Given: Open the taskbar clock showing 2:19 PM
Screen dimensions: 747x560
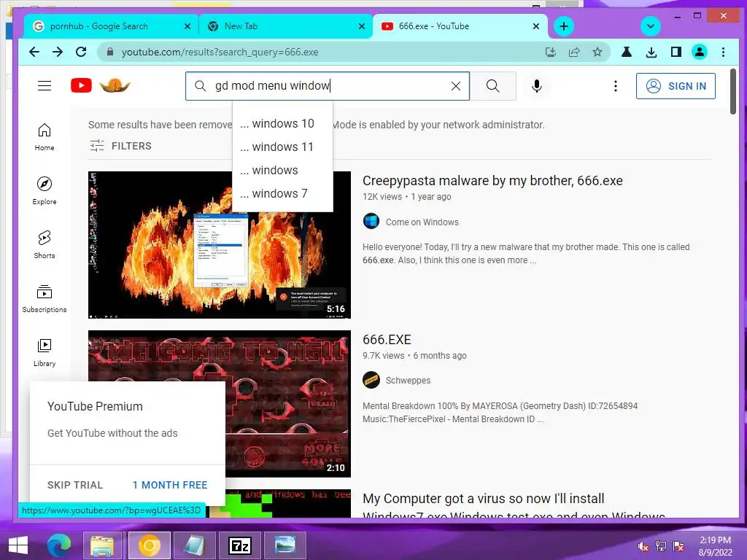Looking at the screenshot, I should [715, 546].
